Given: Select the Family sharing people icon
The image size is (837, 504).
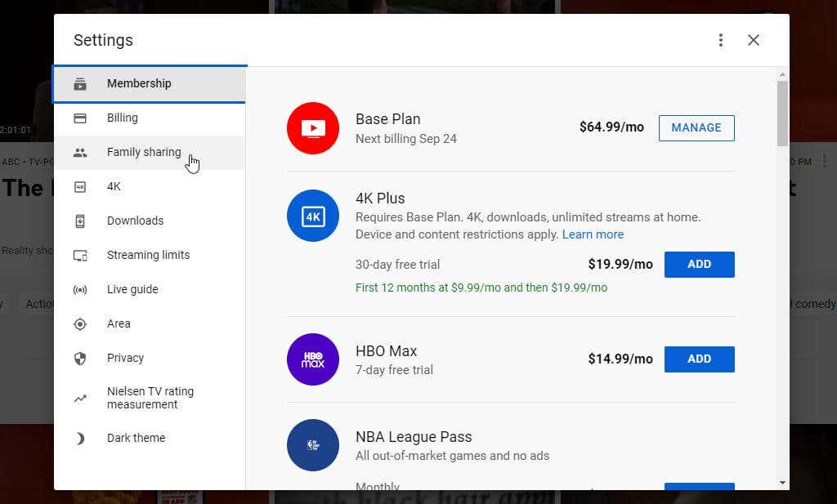Looking at the screenshot, I should point(80,152).
